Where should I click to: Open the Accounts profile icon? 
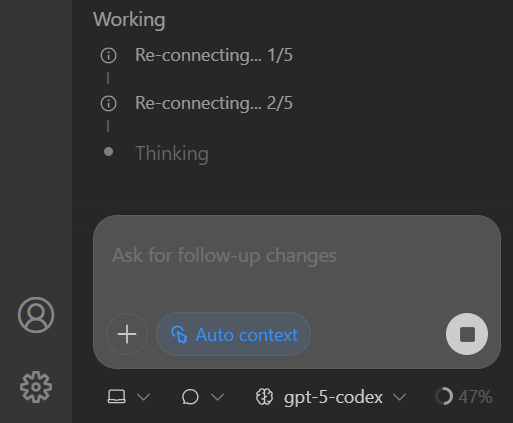[36, 315]
